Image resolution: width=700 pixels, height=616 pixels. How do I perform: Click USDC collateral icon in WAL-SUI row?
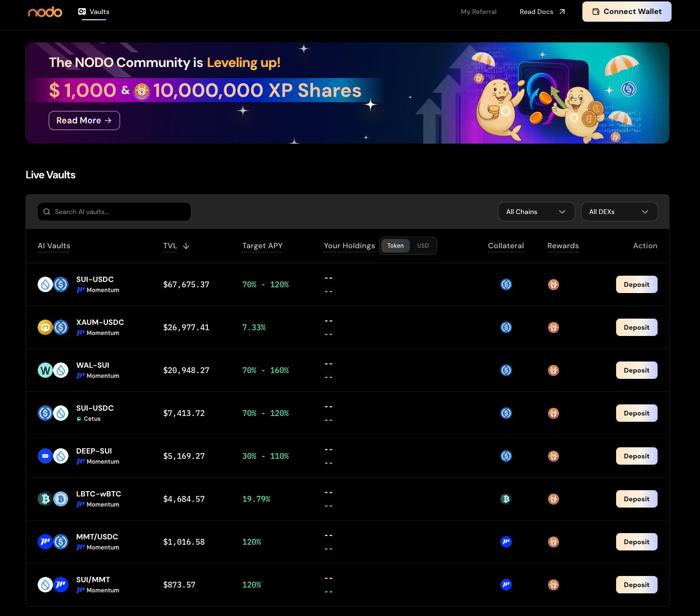click(x=506, y=370)
